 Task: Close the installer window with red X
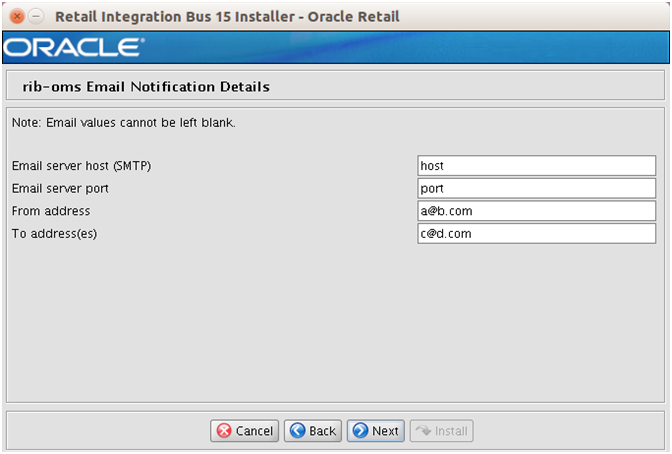coord(17,17)
